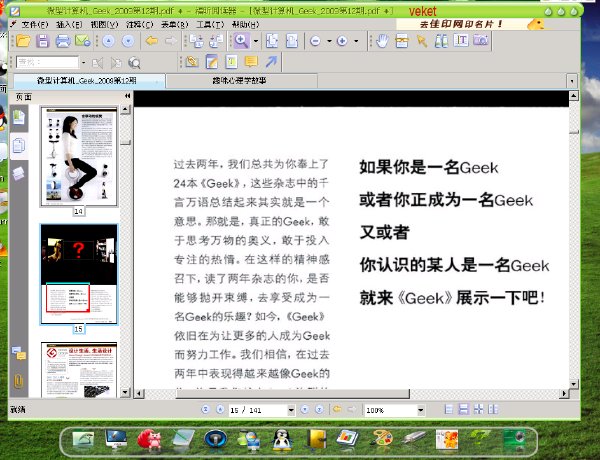Open the binoculars search tool
The width and height of the screenshot is (600, 460).
(441, 41)
